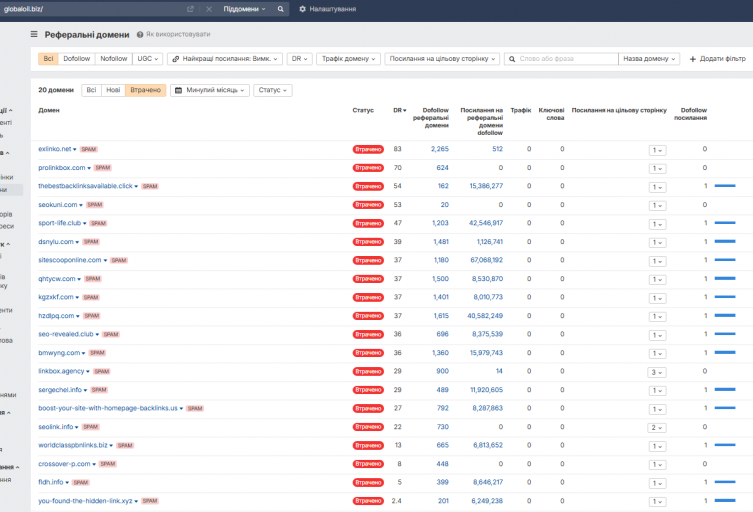Switch the filter to Всі link types

(x=49, y=59)
